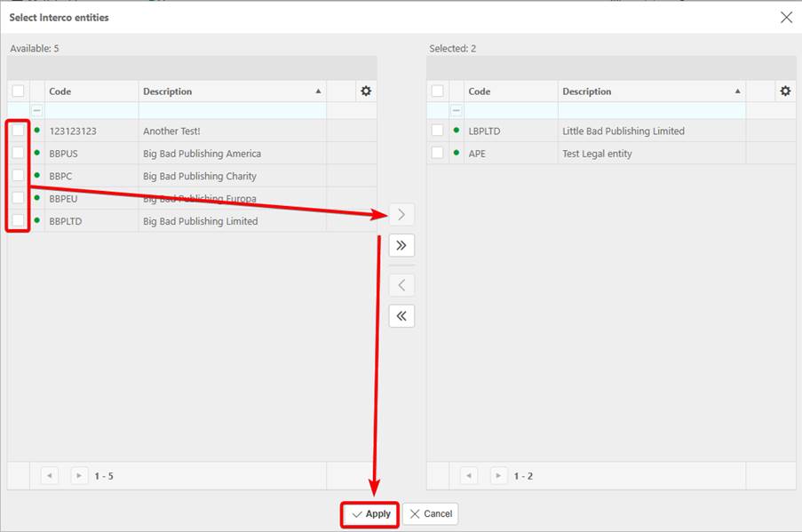The height and width of the screenshot is (532, 802).
Task: Select 'Test Legal entity' cell
Action: point(652,154)
